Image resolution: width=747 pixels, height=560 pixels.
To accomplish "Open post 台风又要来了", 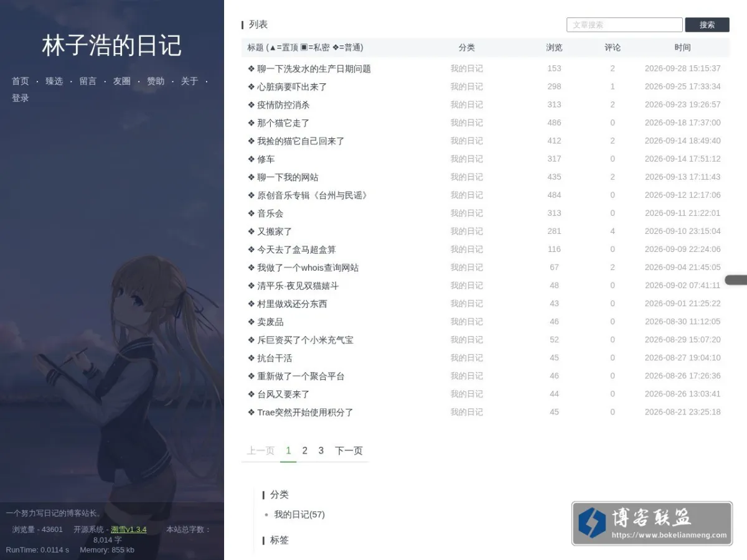I will tap(283, 394).
